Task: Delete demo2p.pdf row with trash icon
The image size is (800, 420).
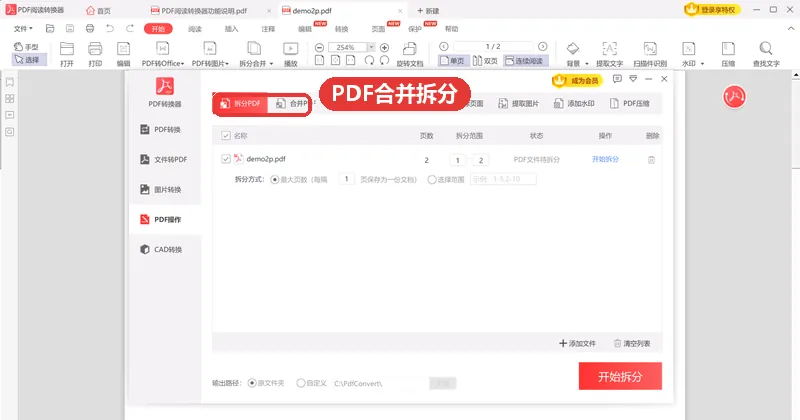Action: [651, 160]
